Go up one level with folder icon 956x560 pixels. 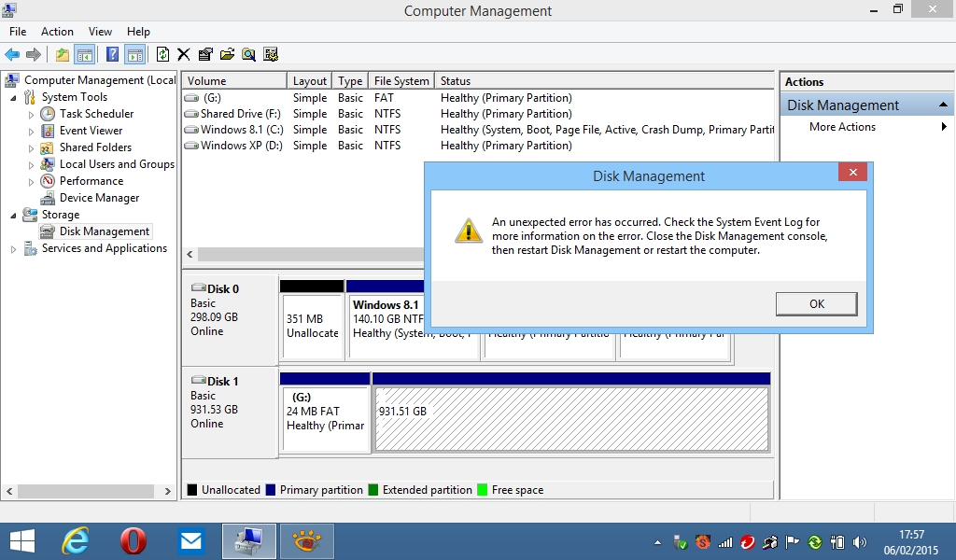pos(63,55)
